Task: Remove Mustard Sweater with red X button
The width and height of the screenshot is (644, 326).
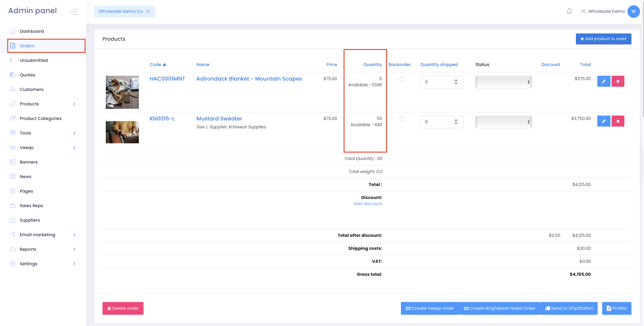Action: [x=618, y=121]
